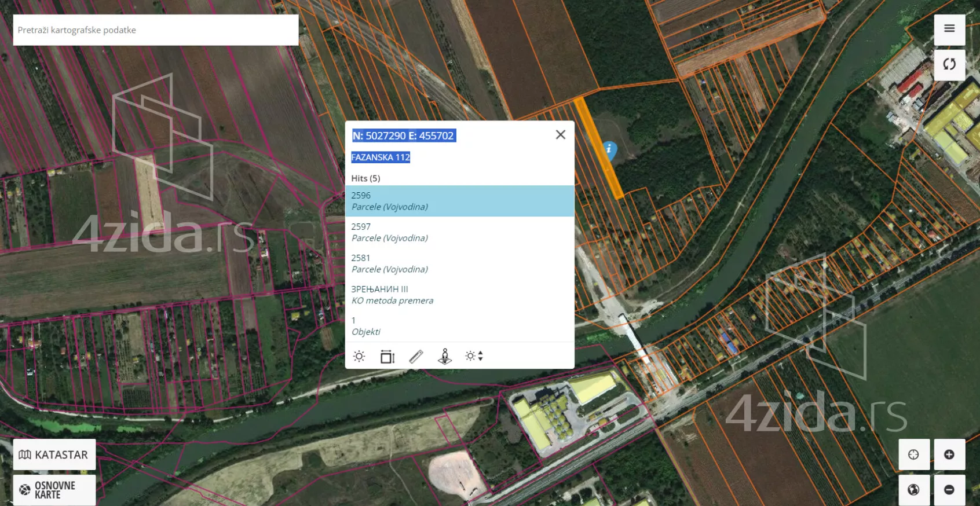
Task: Open the OSNOVNE KARTE base maps panel
Action: coord(54,490)
